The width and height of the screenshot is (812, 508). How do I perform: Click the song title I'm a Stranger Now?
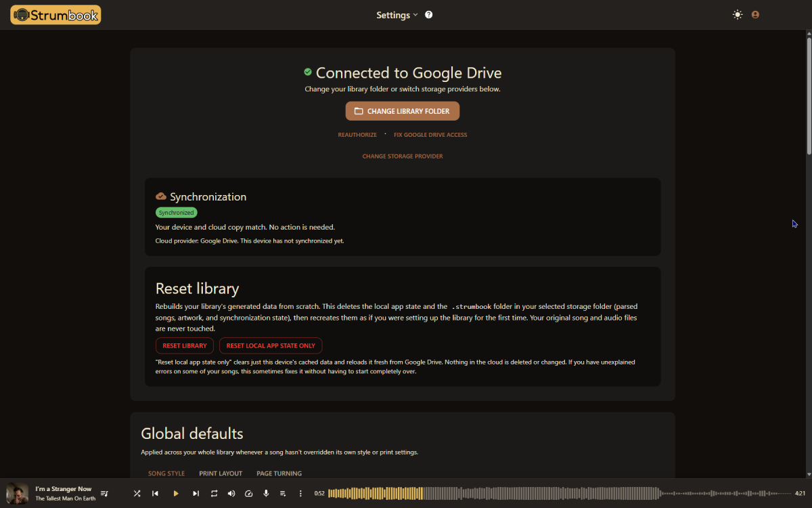click(64, 489)
